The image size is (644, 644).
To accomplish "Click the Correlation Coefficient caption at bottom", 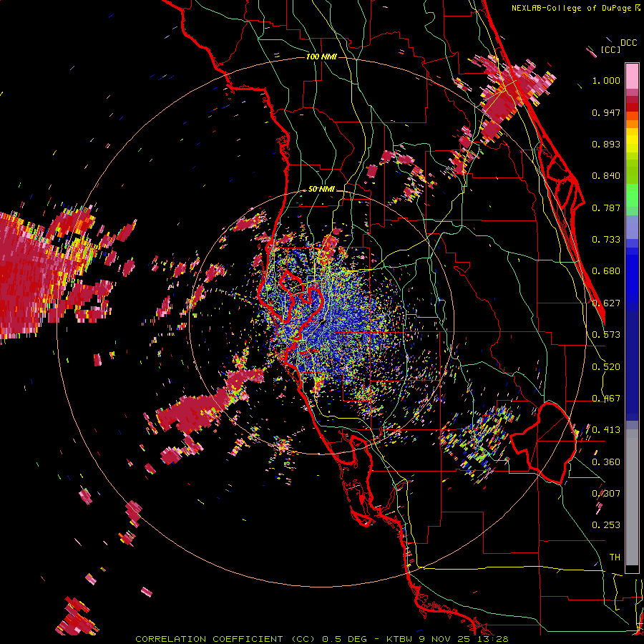I will pyautogui.click(x=322, y=639).
